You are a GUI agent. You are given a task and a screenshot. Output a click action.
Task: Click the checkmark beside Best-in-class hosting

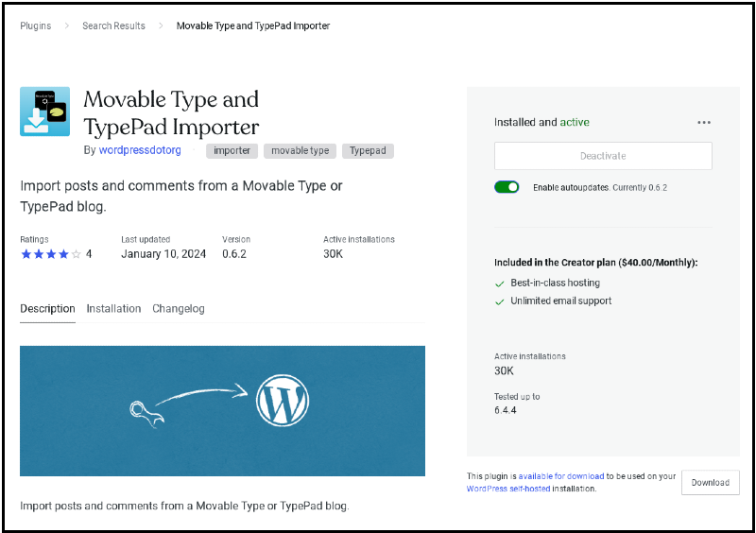click(500, 284)
